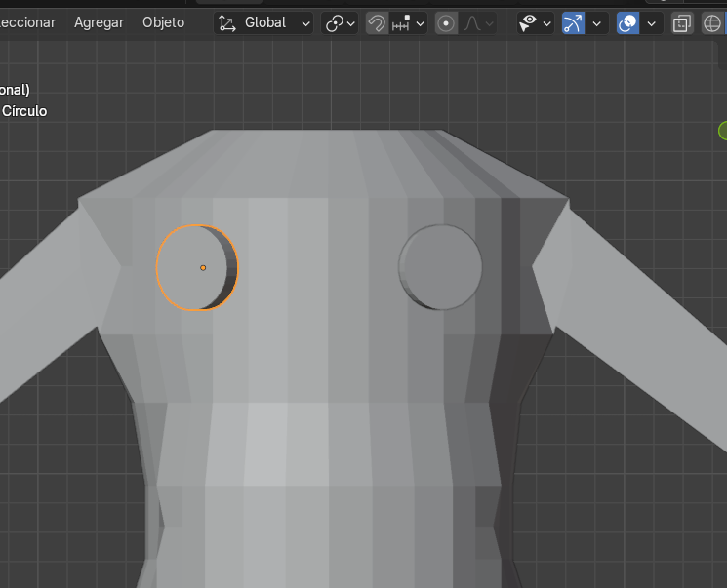Toggle X-ray view mode
The height and width of the screenshot is (588, 727).
683,22
